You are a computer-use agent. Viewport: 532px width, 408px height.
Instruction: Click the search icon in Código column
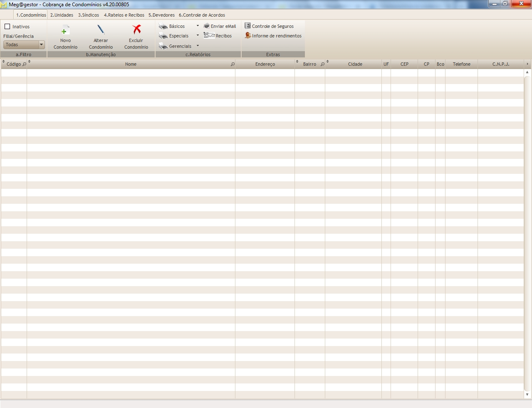click(x=24, y=64)
